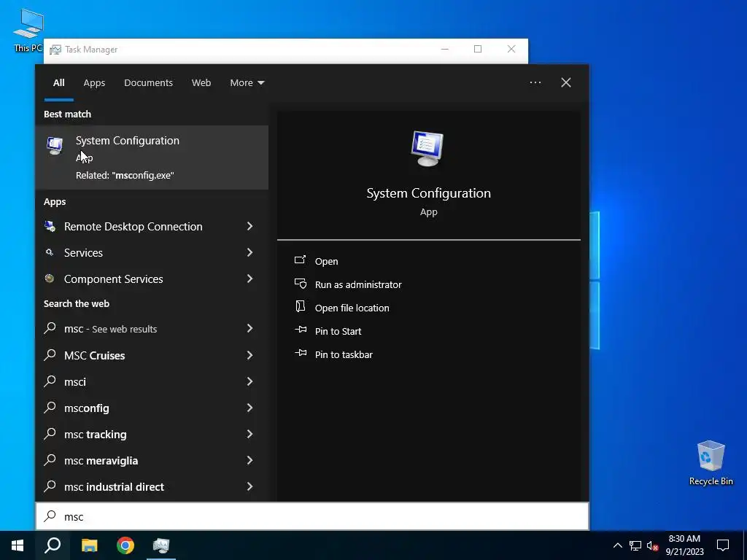The height and width of the screenshot is (560, 747).
Task: Click the Pin to taskbar pin icon
Action: (x=300, y=353)
